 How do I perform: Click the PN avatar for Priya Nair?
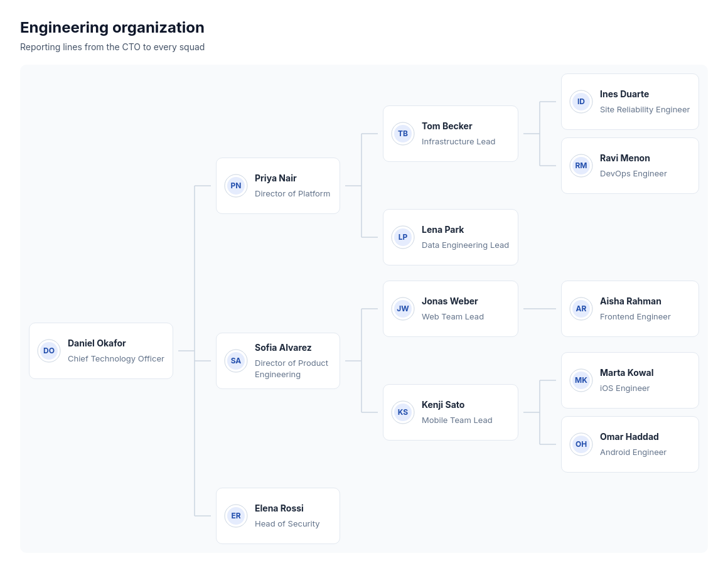pyautogui.click(x=236, y=186)
